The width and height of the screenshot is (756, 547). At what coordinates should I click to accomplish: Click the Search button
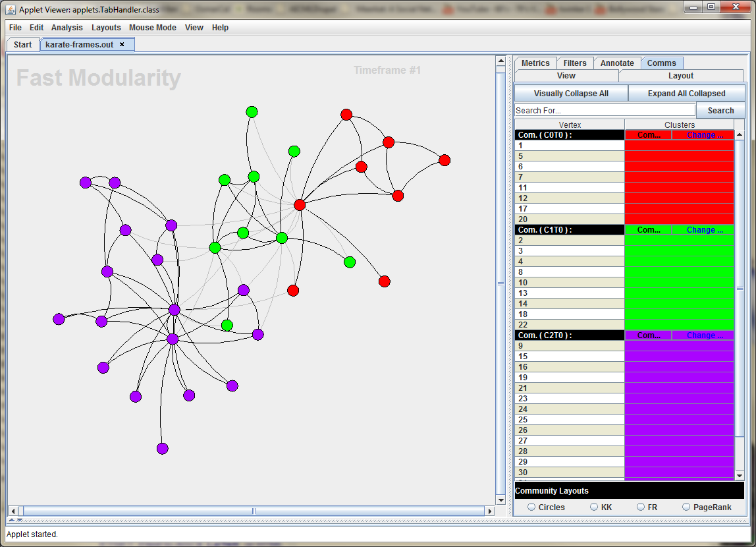(721, 111)
